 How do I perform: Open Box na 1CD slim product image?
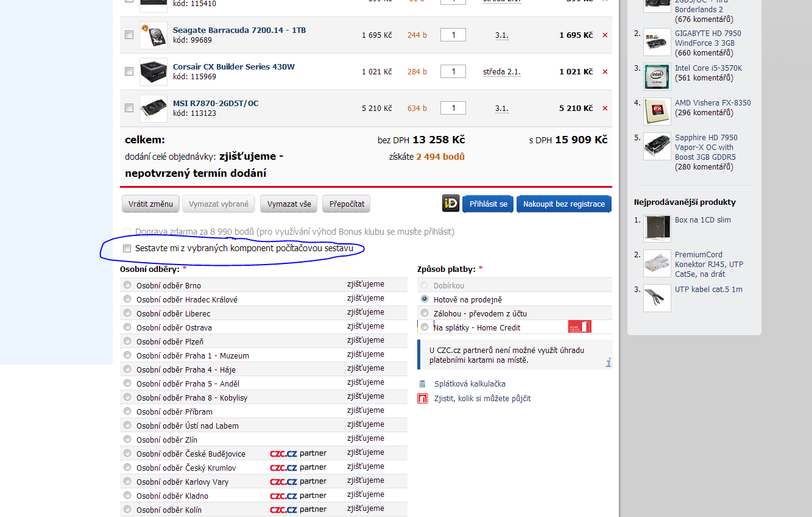(x=657, y=229)
